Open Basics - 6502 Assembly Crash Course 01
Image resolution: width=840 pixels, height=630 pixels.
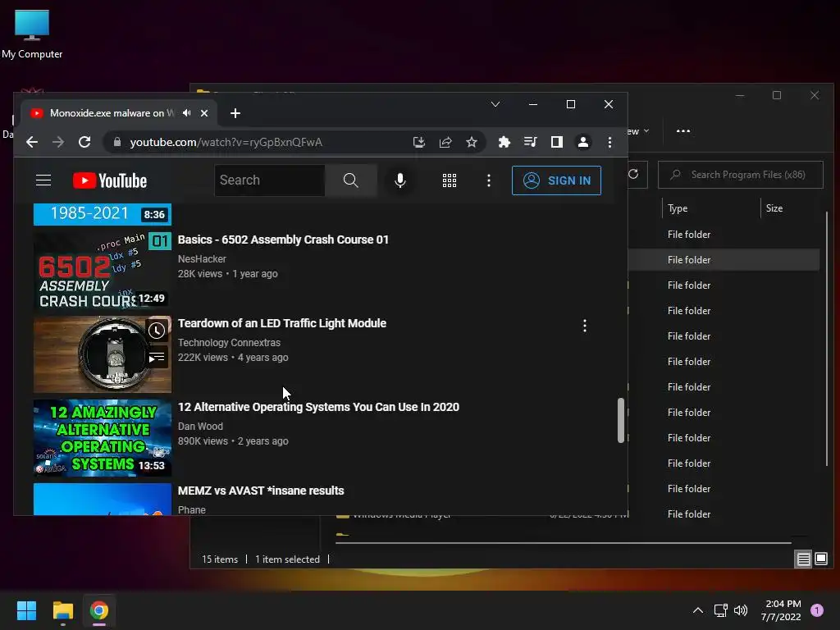click(x=283, y=240)
